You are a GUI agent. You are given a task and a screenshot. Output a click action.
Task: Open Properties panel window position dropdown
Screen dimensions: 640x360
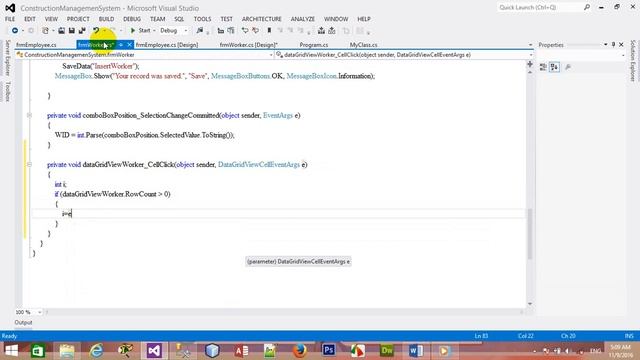coord(605,44)
